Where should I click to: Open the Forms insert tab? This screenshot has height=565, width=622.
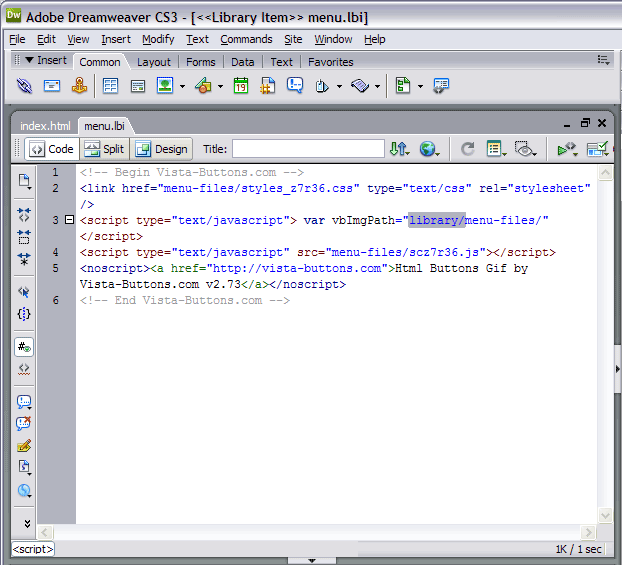tap(200, 62)
